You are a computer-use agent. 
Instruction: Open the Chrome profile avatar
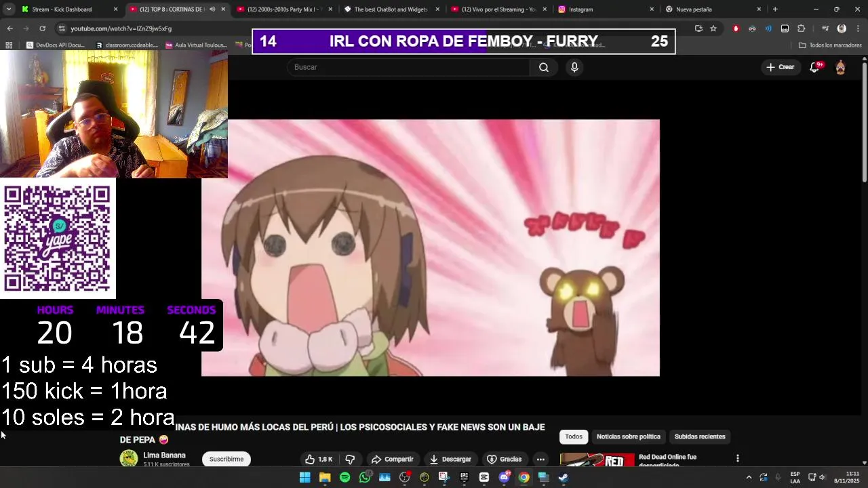coord(842,28)
